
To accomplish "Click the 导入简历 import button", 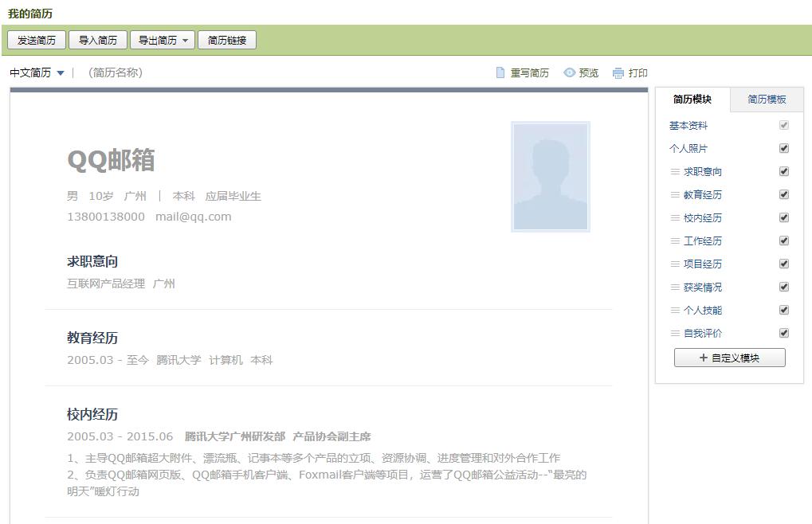I will pyautogui.click(x=97, y=39).
